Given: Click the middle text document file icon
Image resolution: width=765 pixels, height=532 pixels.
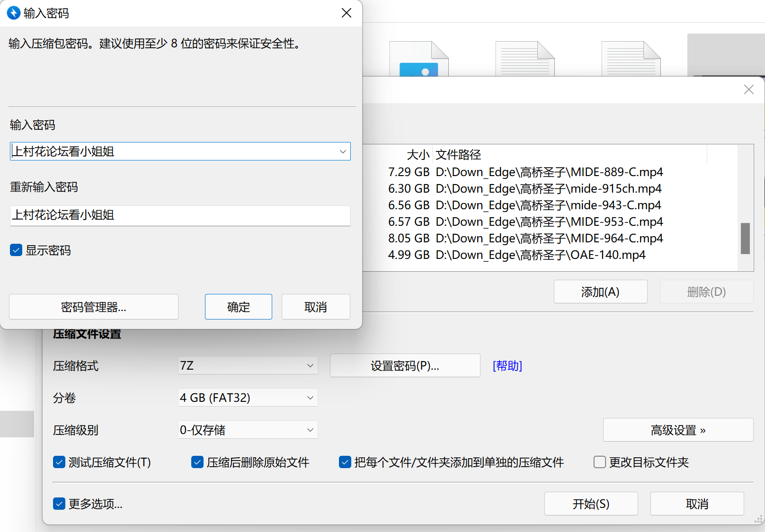Looking at the screenshot, I should point(525,59).
